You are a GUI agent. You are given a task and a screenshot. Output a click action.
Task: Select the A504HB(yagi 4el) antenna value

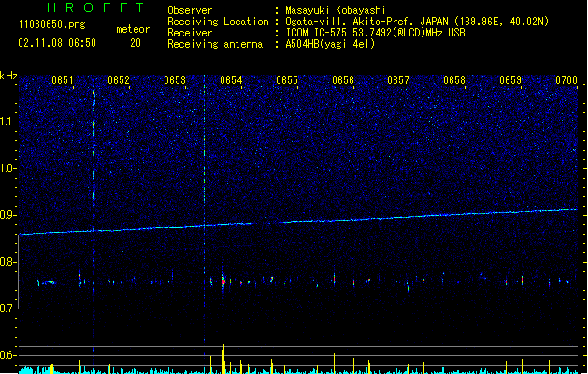(x=330, y=44)
